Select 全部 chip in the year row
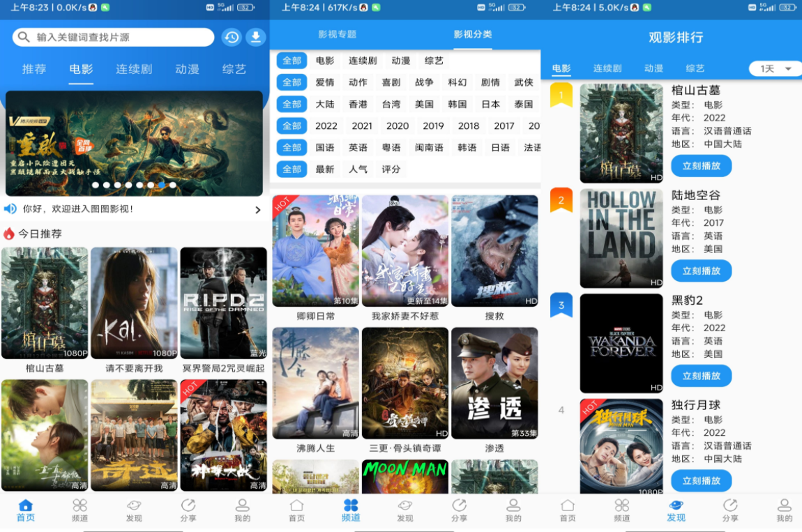The image size is (802, 532). point(292,126)
